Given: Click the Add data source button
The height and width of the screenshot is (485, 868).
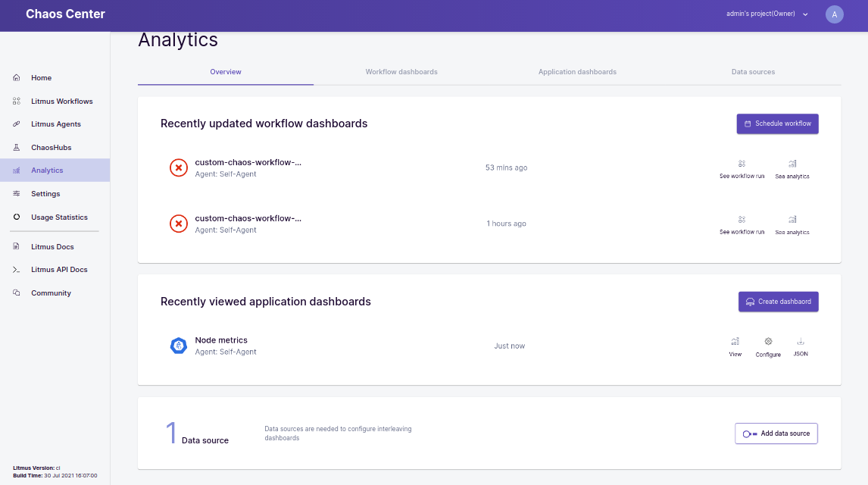Looking at the screenshot, I should click(x=776, y=433).
